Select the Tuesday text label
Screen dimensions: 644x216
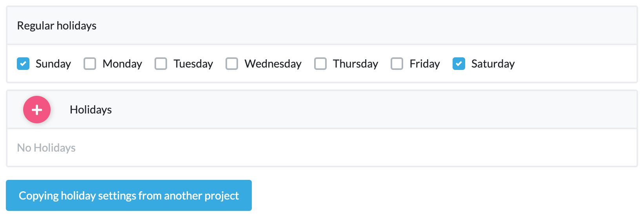point(193,64)
